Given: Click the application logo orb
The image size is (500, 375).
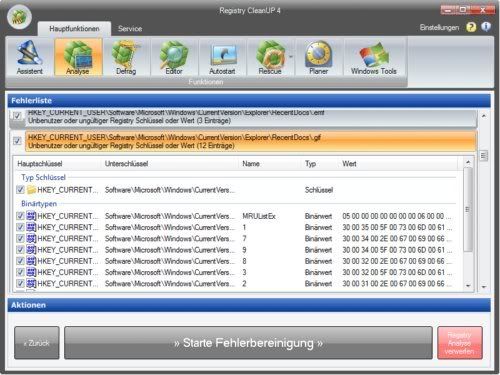Looking at the screenshot, I should click(x=19, y=17).
